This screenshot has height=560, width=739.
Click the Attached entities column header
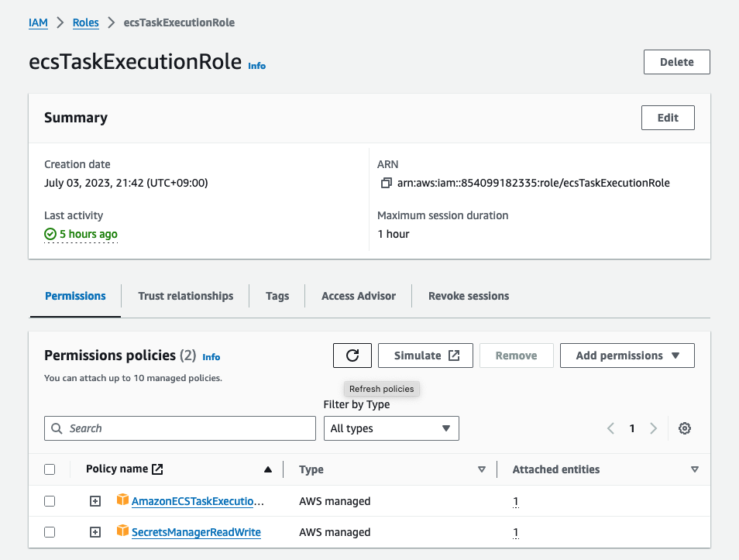[556, 469]
